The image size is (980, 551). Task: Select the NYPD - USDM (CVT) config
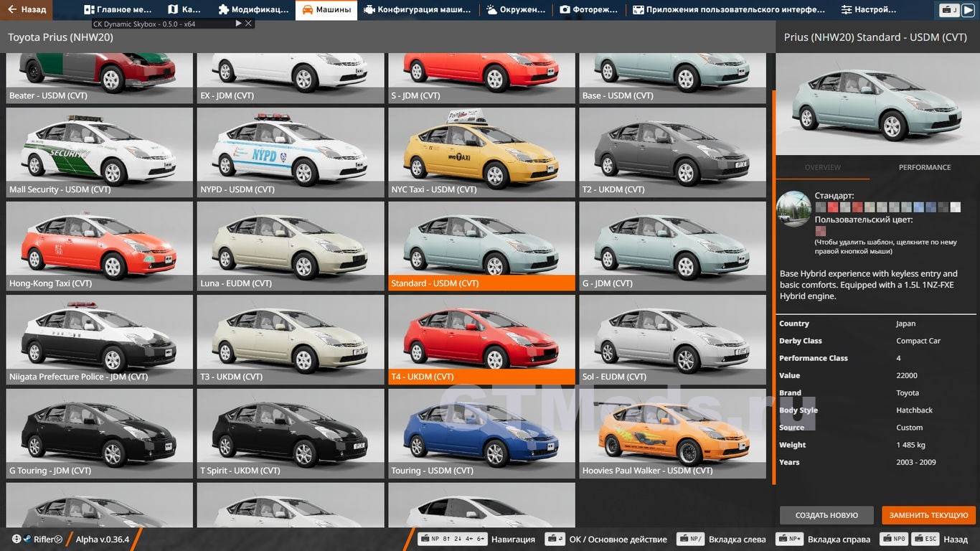click(291, 153)
